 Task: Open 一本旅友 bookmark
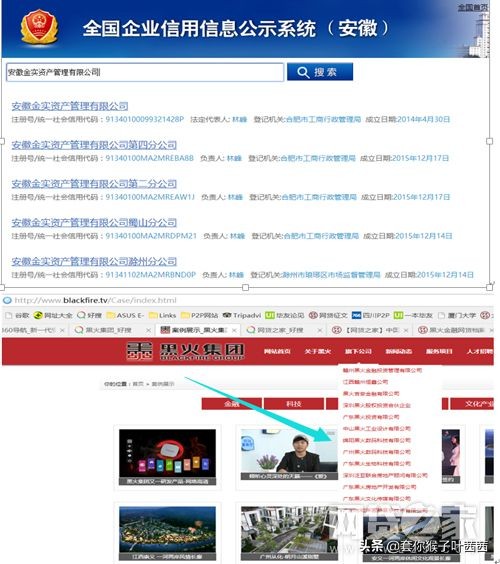[413, 315]
